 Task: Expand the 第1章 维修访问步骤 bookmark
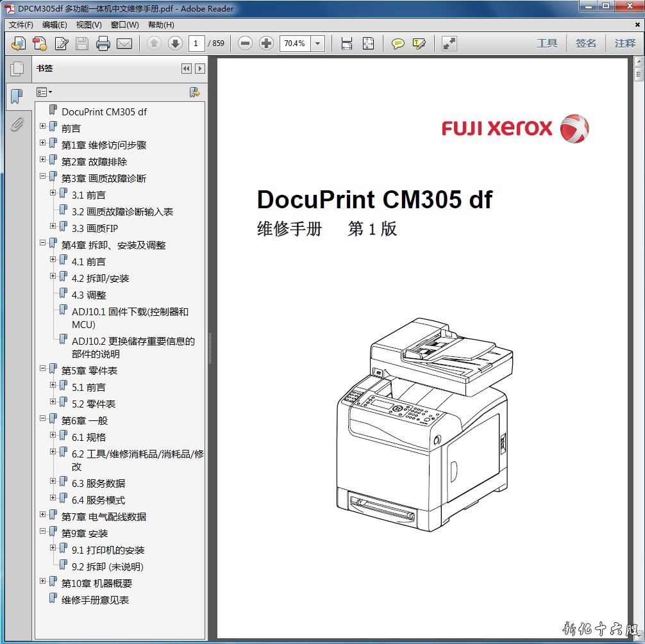point(43,144)
